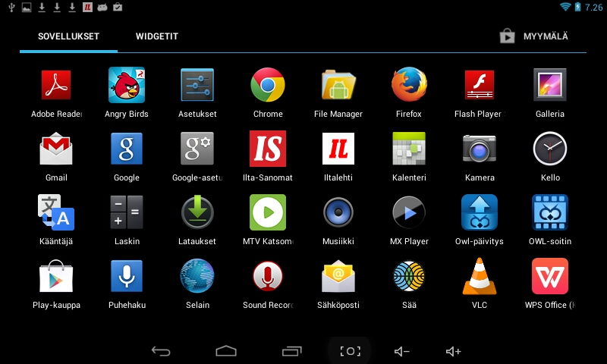
Task: Launch Ilta-Sanomat news app
Action: pyautogui.click(x=268, y=149)
